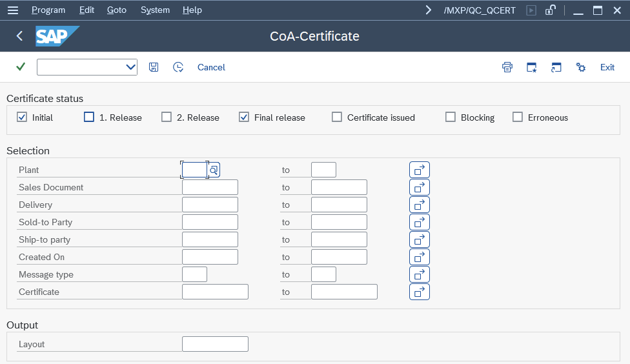Open multiple selection for Plant
The height and width of the screenshot is (364, 630).
pyautogui.click(x=420, y=170)
